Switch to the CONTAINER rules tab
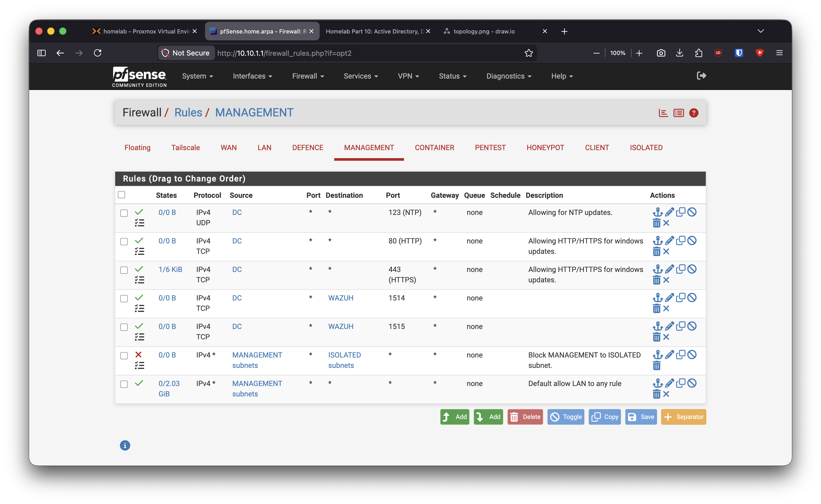The height and width of the screenshot is (504, 821). click(434, 147)
